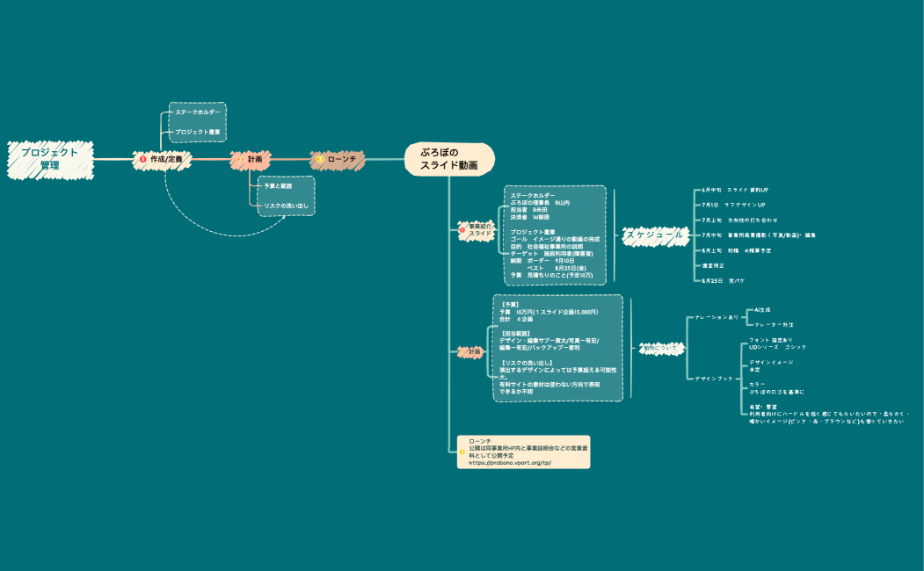This screenshot has width=924, height=571.
Task: Select the ぷろぼのスライド動画 central topic
Action: coord(449,159)
